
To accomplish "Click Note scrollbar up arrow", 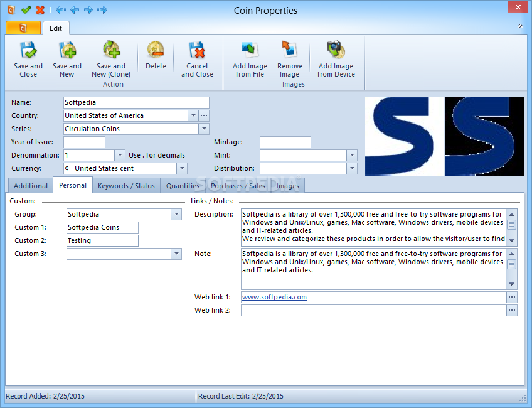I will [512, 254].
